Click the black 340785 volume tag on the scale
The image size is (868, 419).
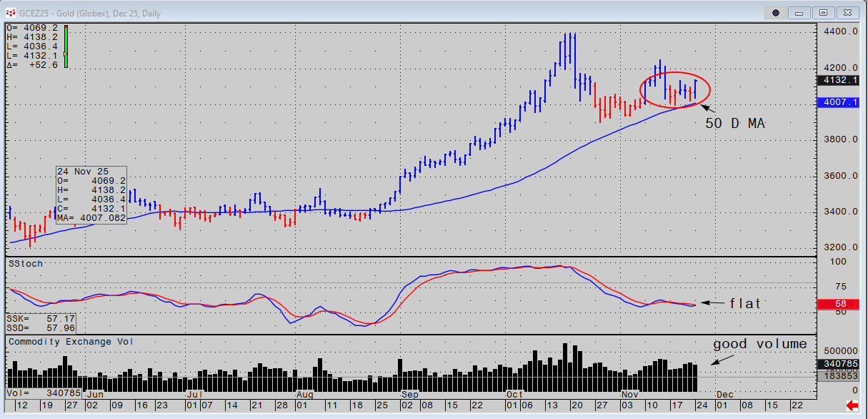click(x=837, y=364)
